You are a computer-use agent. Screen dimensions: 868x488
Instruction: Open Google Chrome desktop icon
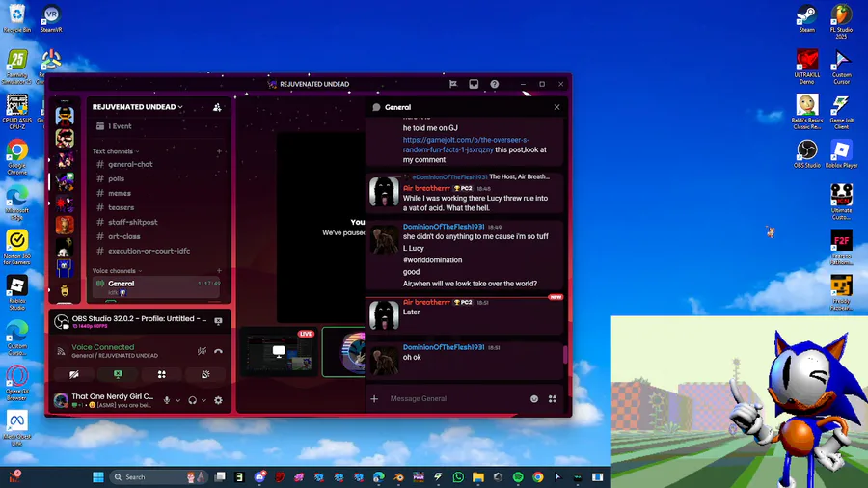[17, 156]
